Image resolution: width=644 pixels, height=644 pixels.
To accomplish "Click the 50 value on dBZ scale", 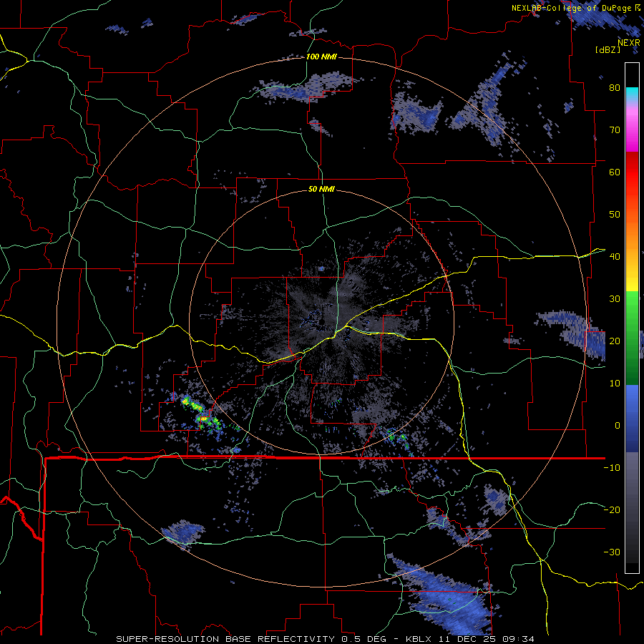I will (x=615, y=215).
